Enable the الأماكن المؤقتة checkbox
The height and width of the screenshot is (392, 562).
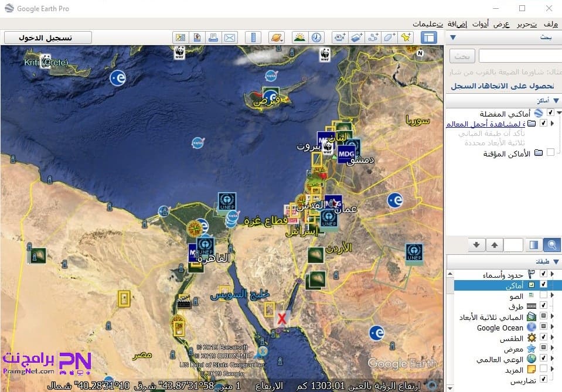(550, 152)
